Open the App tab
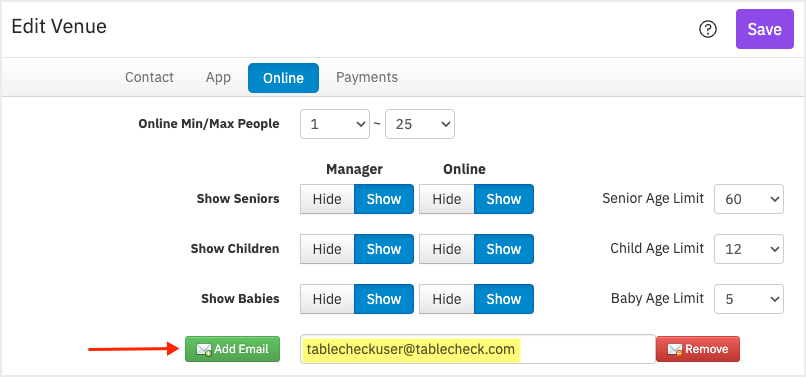Image resolution: width=806 pixels, height=377 pixels. (x=218, y=77)
